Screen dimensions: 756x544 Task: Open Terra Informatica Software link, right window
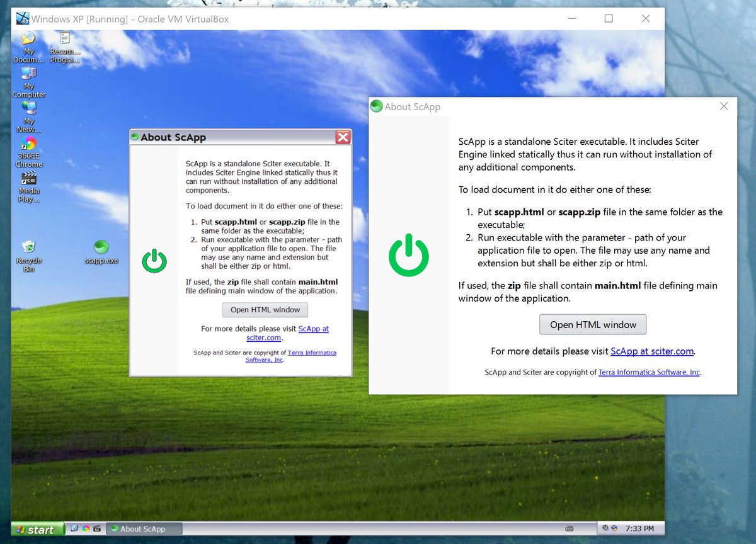(x=649, y=372)
